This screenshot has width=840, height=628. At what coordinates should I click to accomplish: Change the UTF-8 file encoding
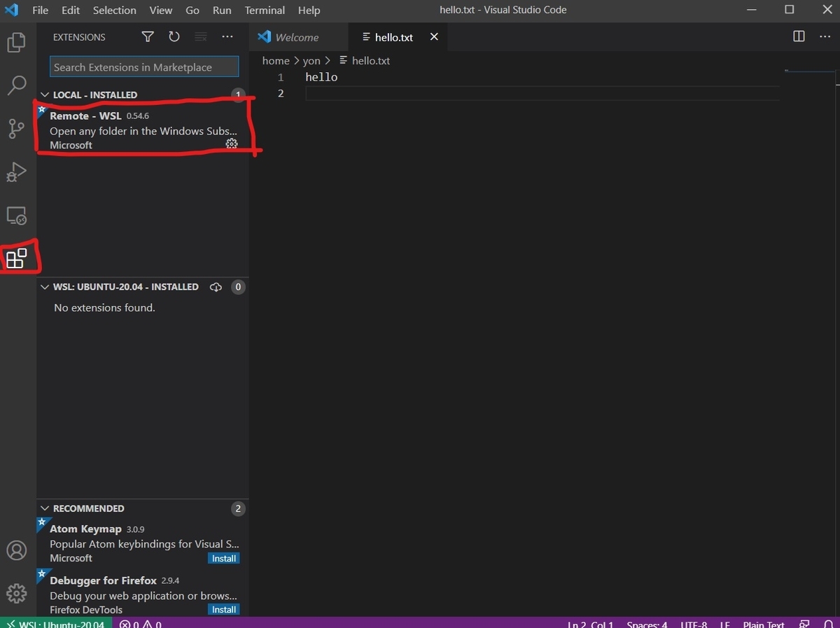[x=694, y=624]
